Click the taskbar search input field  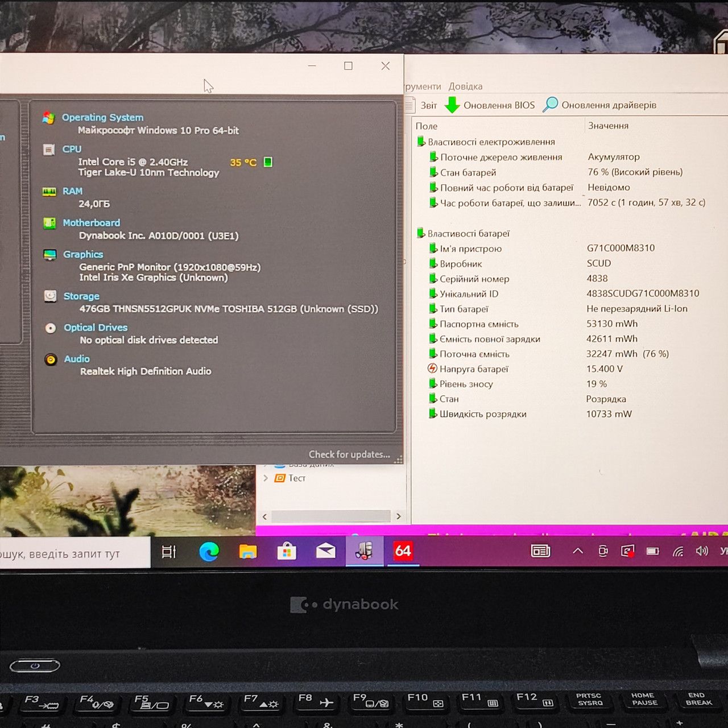75,553
